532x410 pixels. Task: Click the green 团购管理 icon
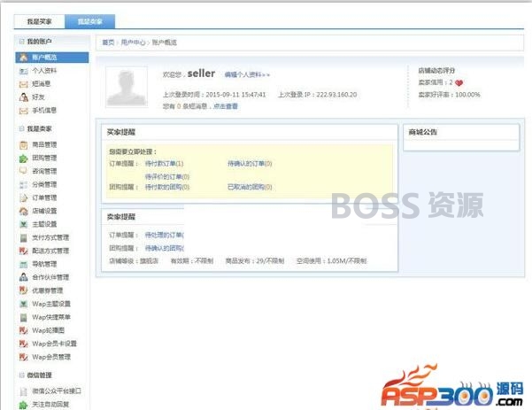23,159
